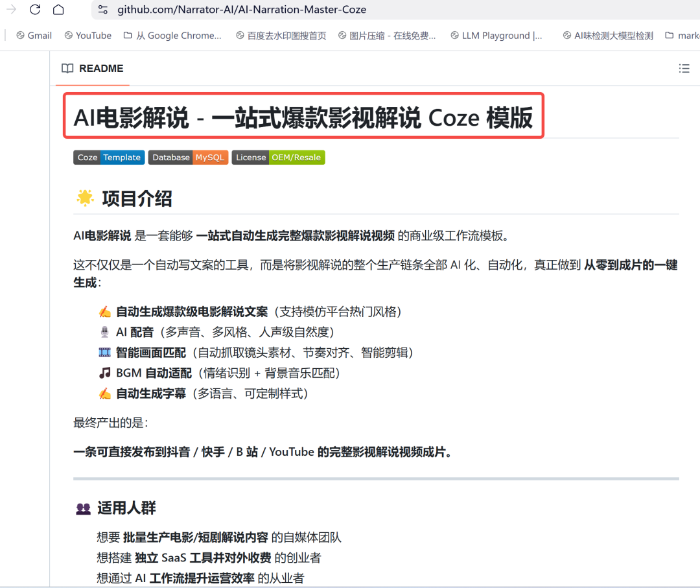Open the YouTube bookmark
700x588 pixels.
click(87, 36)
